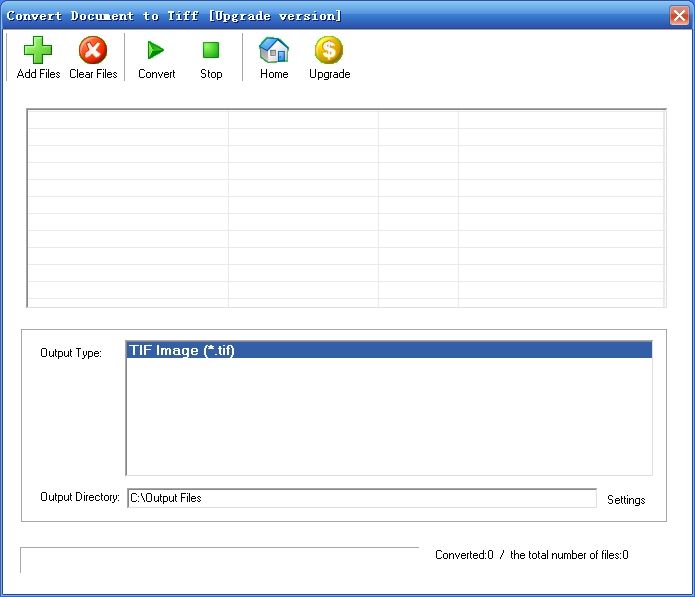Select TIF Image (*.tif) output type
695x597 pixels.
389,350
